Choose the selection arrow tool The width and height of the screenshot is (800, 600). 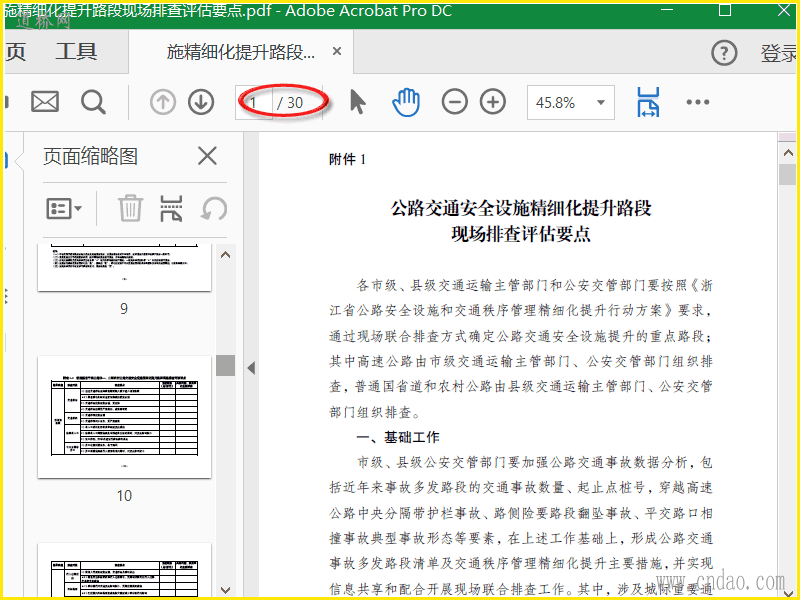pyautogui.click(x=358, y=101)
